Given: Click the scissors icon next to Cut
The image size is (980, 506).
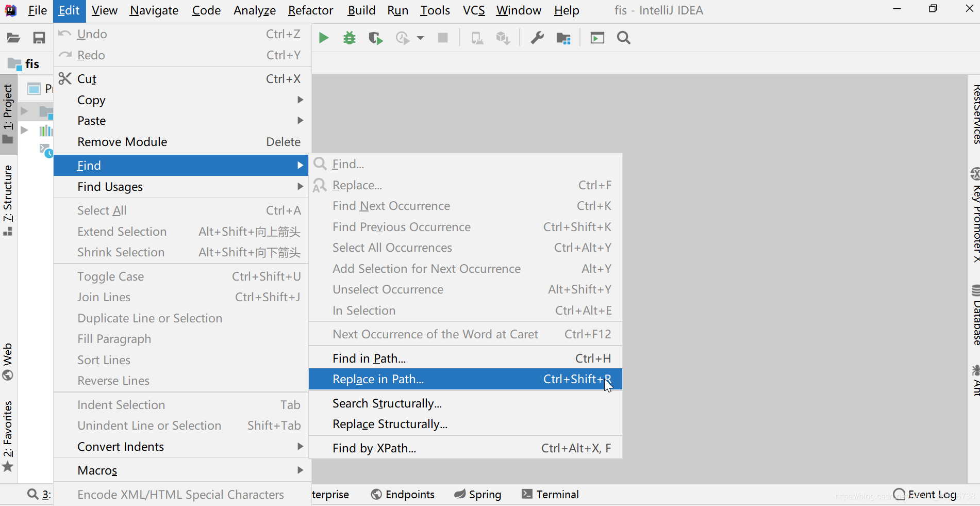Looking at the screenshot, I should [65, 78].
